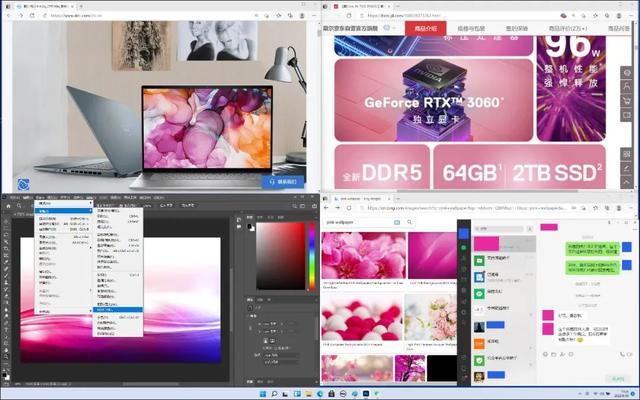Open the JD QR code sidebar icon
Image resolution: width=640 pixels, height=400 pixels.
click(x=627, y=154)
